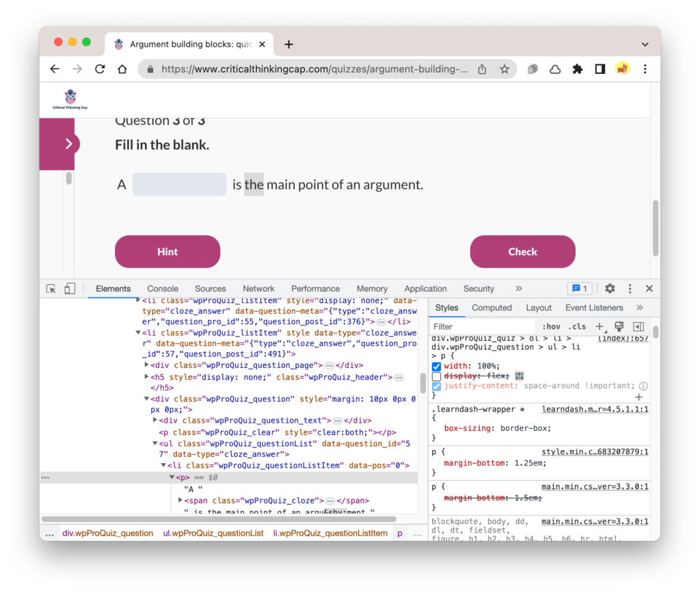Viewport: 700px width, 593px height.
Task: Click the cloud extension icon
Action: point(555,69)
